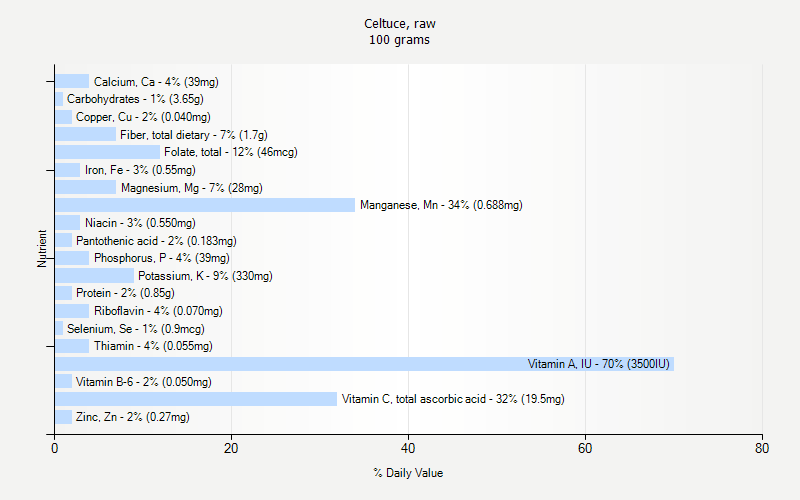Select the Calcium, Ca 4% label
This screenshot has width=800, height=500.
click(x=156, y=82)
